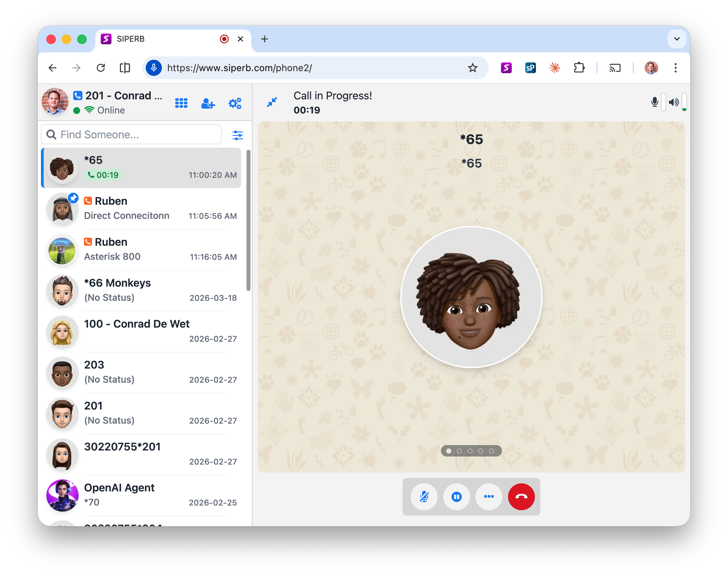
Task: Click the microphone level icon in call header
Action: click(654, 102)
